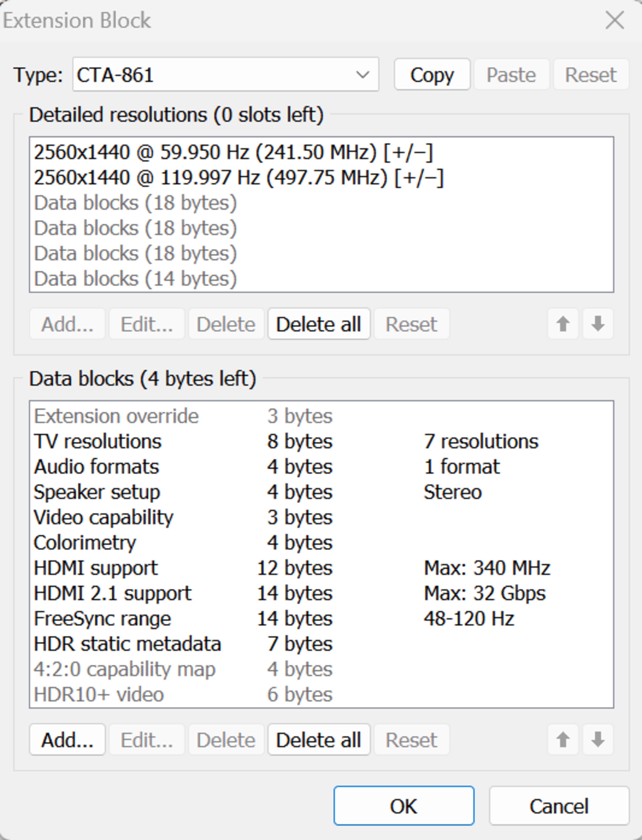This screenshot has height=840, width=642.
Task: Click move down arrow in Detailed resolutions
Action: click(598, 324)
